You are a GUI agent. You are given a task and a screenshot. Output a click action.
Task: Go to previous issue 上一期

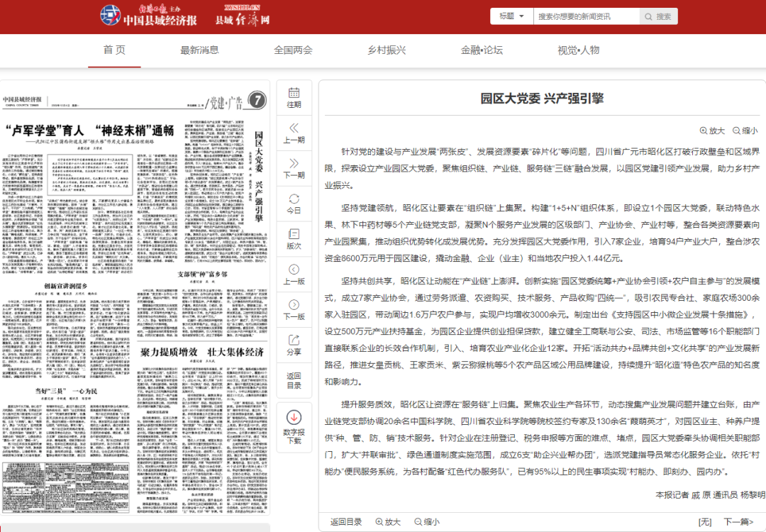294,133
